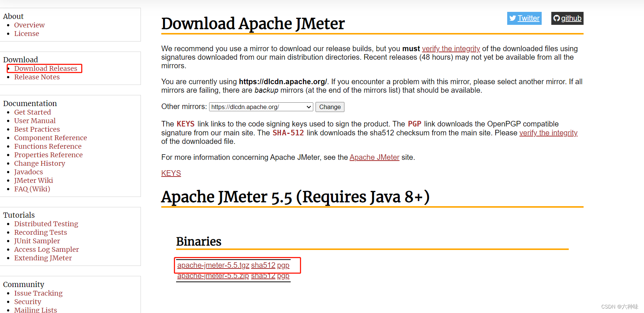Click the Change mirror button

pos(330,107)
